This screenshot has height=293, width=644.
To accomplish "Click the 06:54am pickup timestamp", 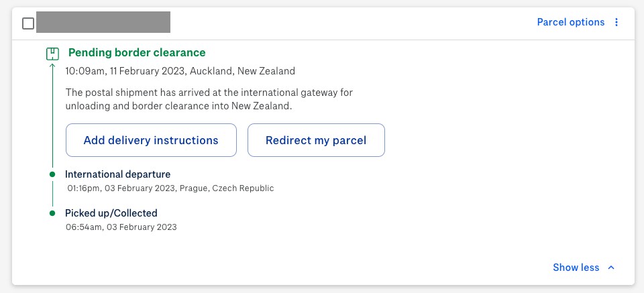I will [x=121, y=227].
